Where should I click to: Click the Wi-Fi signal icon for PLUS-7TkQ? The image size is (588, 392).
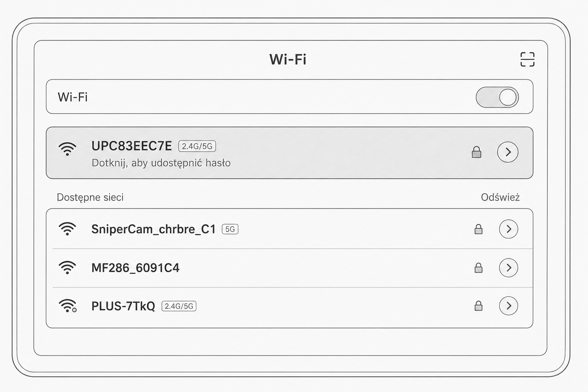[x=67, y=306]
